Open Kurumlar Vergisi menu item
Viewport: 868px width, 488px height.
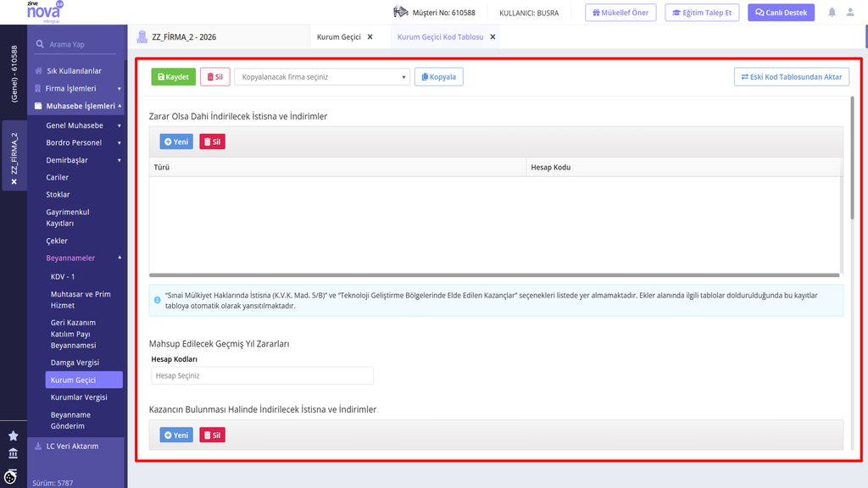79,397
